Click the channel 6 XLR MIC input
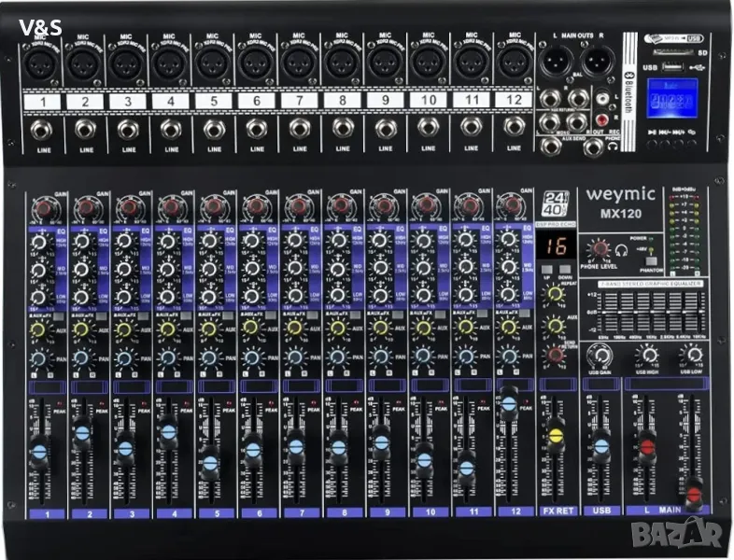 coord(252,65)
